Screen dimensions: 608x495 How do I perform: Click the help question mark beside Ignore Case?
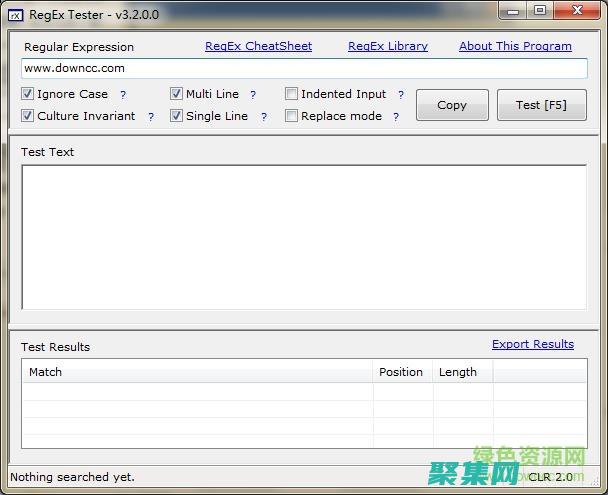pyautogui.click(x=123, y=95)
